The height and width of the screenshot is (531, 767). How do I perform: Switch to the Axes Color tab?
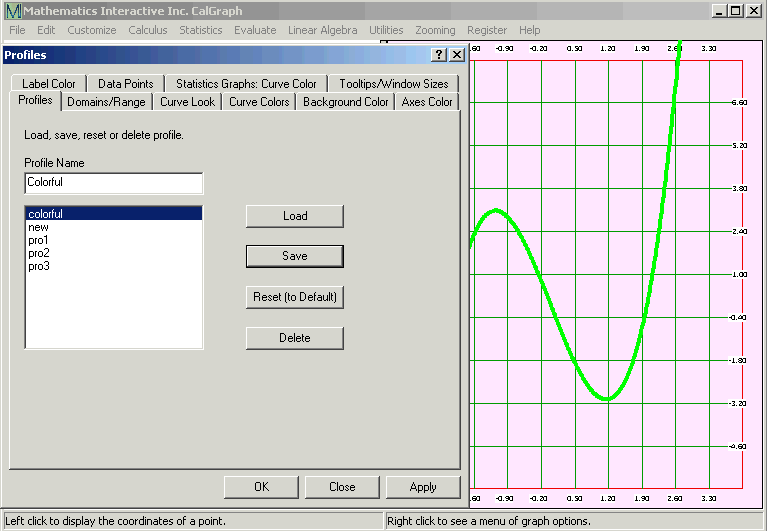427,102
